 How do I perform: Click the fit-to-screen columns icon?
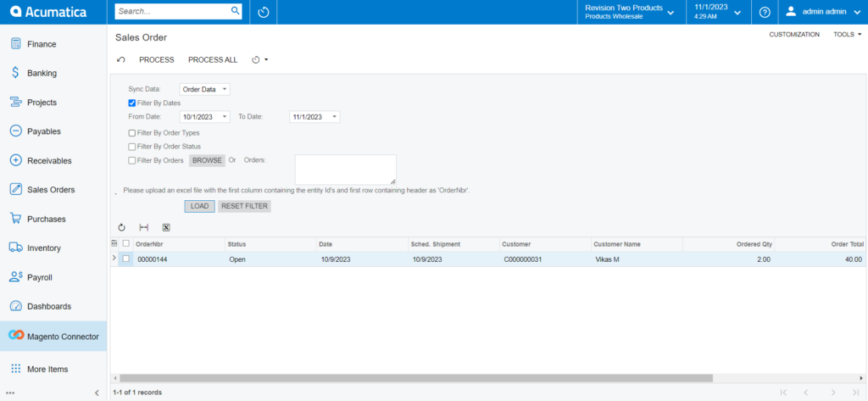tap(144, 227)
